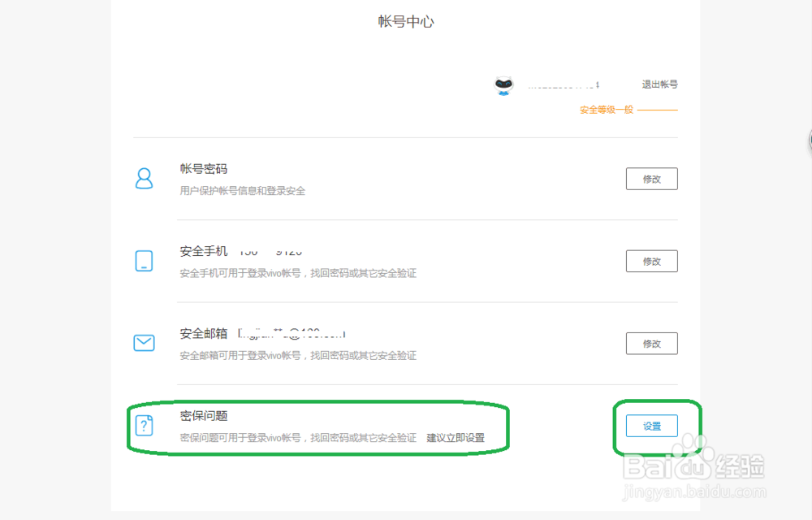Click the question-mark icon for 密保问题

[x=144, y=425]
